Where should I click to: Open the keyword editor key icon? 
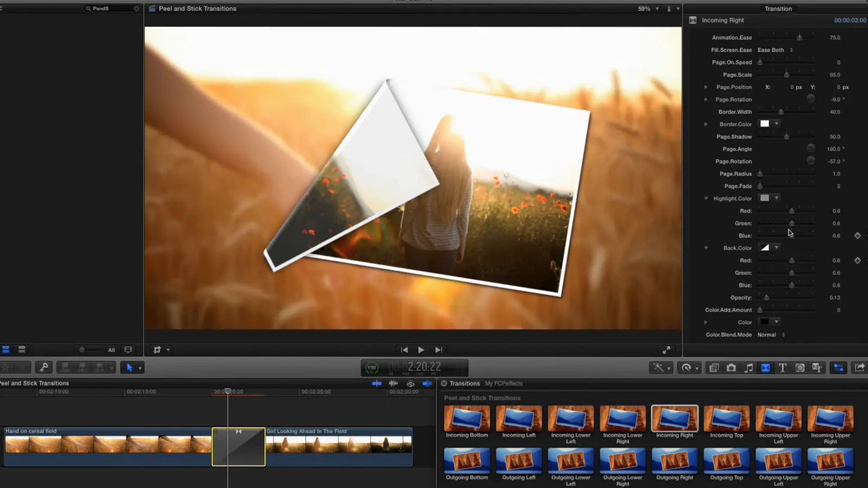pos(43,367)
